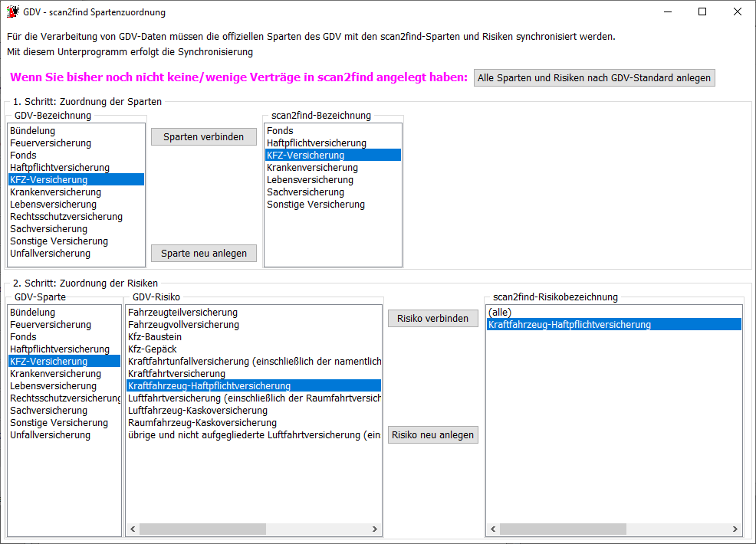Select 'Sonstige Versicherung' in the GDV-Bezeichnung list

tap(76, 241)
